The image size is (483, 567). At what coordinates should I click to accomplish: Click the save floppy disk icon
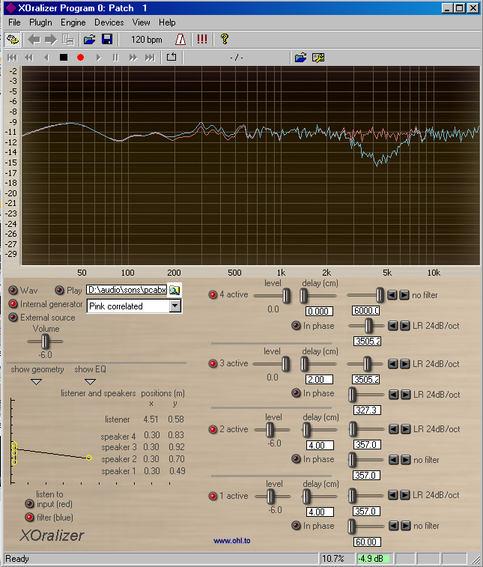point(107,39)
